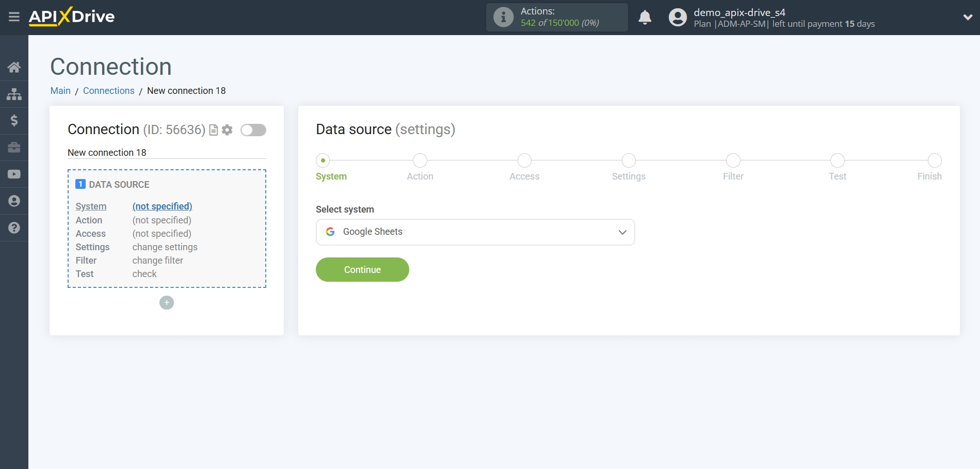This screenshot has height=469, width=980.
Task: Open the notifications bell
Action: [645, 17]
